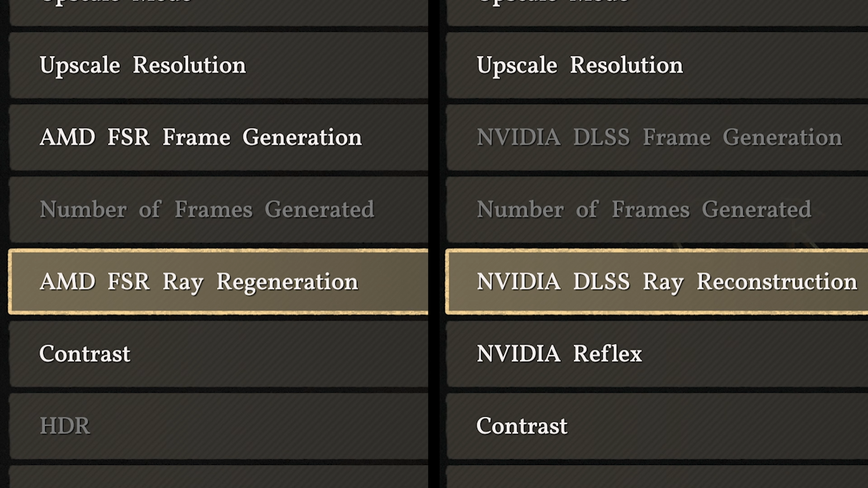868x488 pixels.
Task: Toggle the NVIDIA Reflex setting
Action: coord(559,354)
